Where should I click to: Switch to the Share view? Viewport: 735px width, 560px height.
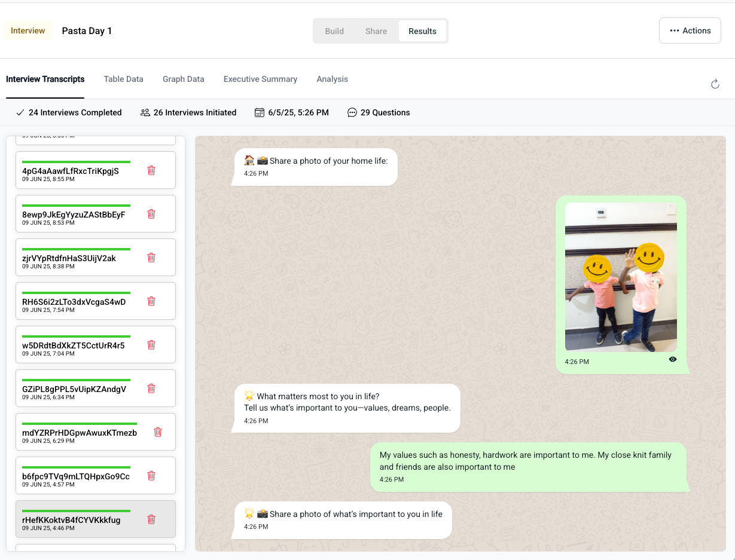click(376, 31)
